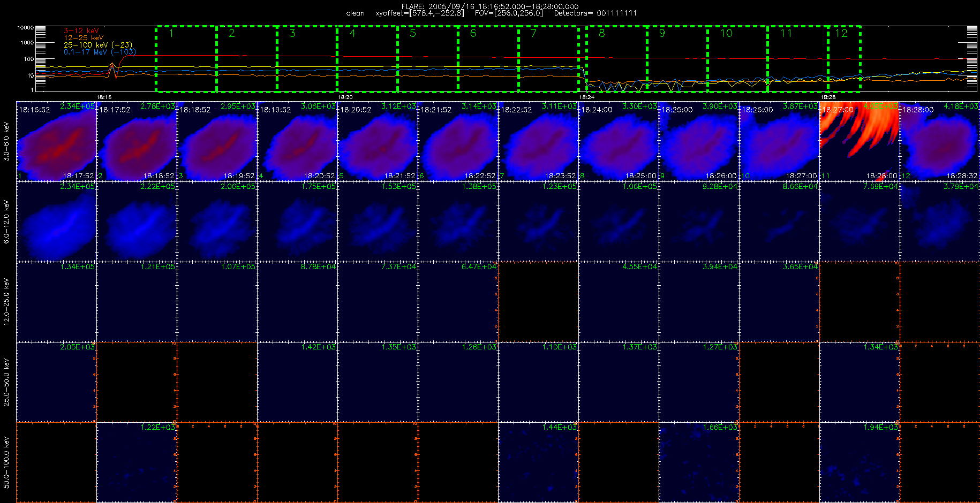Open the 6.0-12.0 keV image labeled 3.79E+04
Viewport: 980px width, 503px height.
click(x=940, y=221)
